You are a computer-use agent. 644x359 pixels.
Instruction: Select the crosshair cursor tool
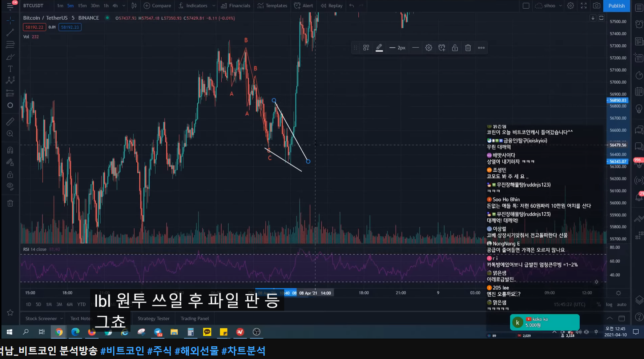point(10,20)
